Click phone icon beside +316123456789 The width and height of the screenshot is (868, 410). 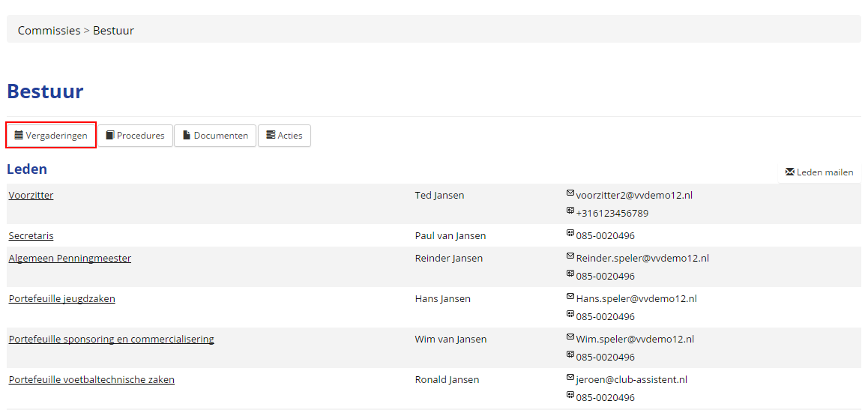570,211
